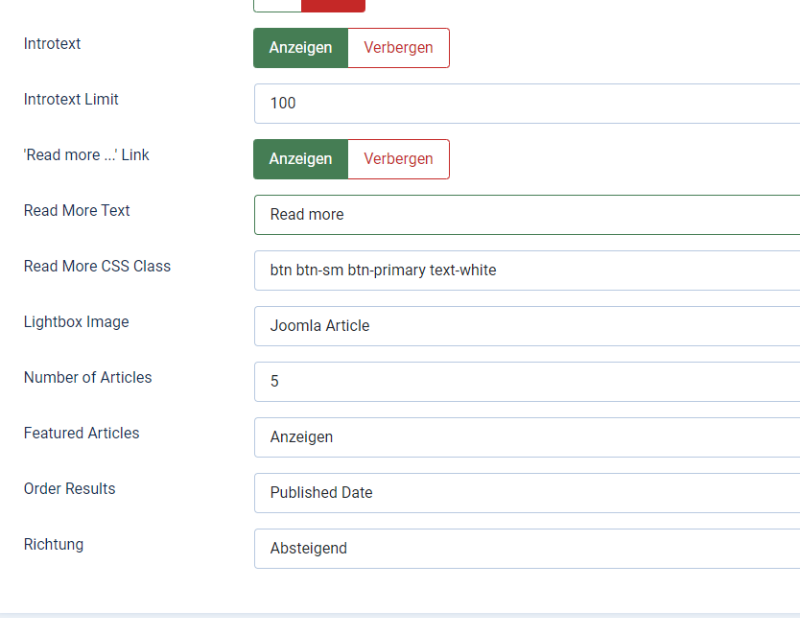Select Anzeigen for Introtext
Image resolution: width=800 pixels, height=618 pixels.
pos(301,48)
